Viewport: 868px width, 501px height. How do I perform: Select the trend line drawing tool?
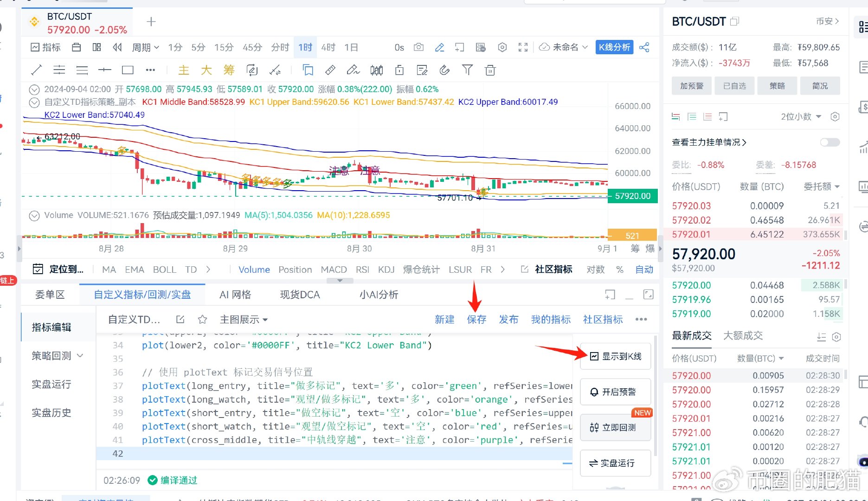[x=37, y=70]
